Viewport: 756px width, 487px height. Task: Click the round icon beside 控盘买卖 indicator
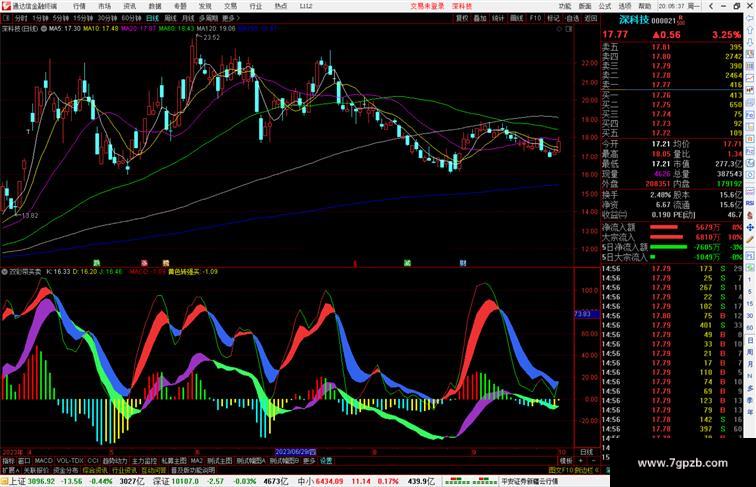(x=4, y=272)
